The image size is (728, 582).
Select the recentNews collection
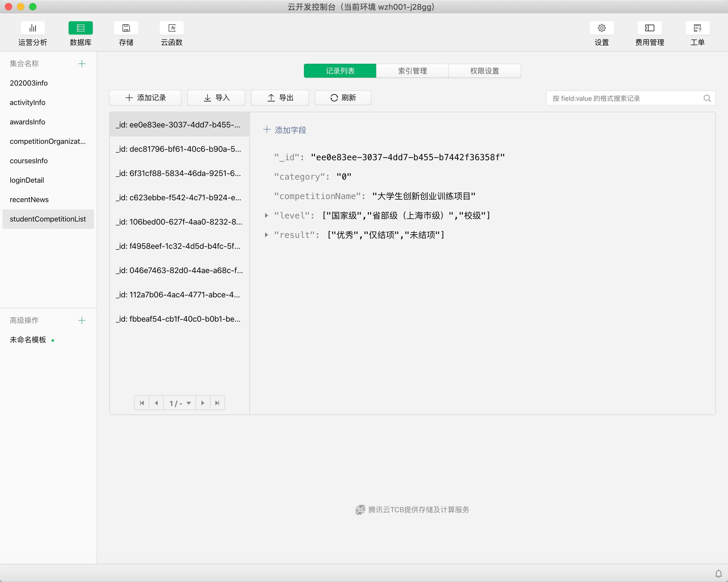[29, 200]
